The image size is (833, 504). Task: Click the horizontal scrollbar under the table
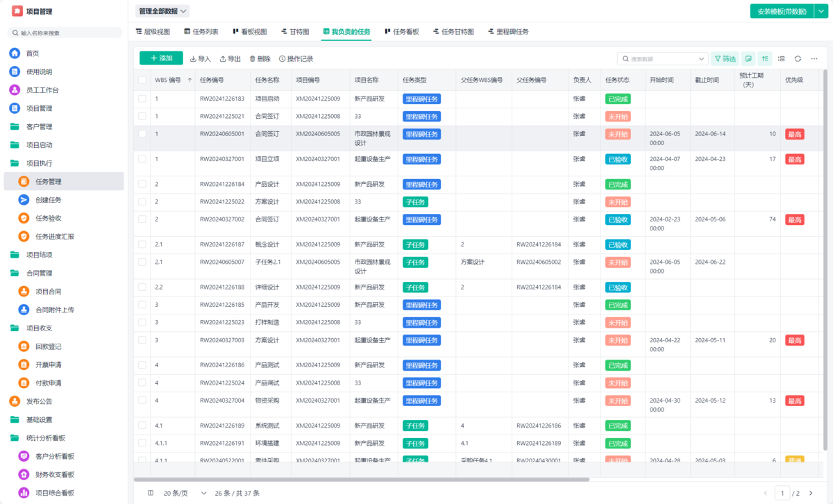click(x=361, y=479)
